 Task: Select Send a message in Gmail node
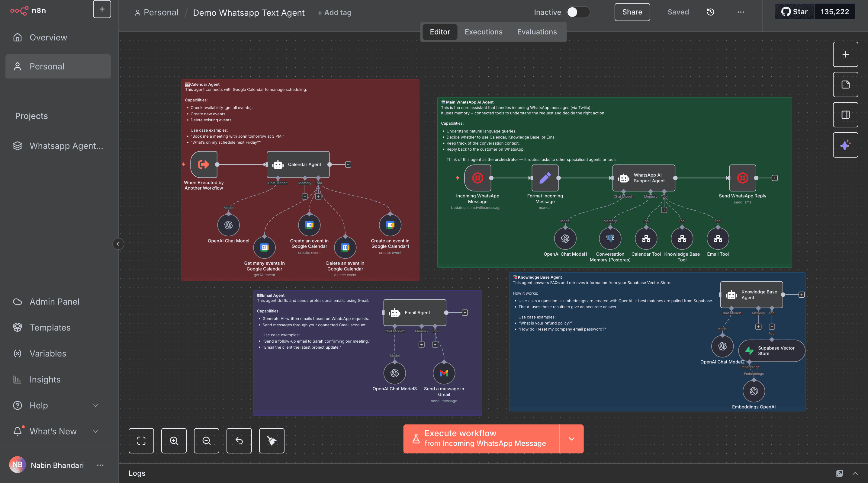coord(444,373)
